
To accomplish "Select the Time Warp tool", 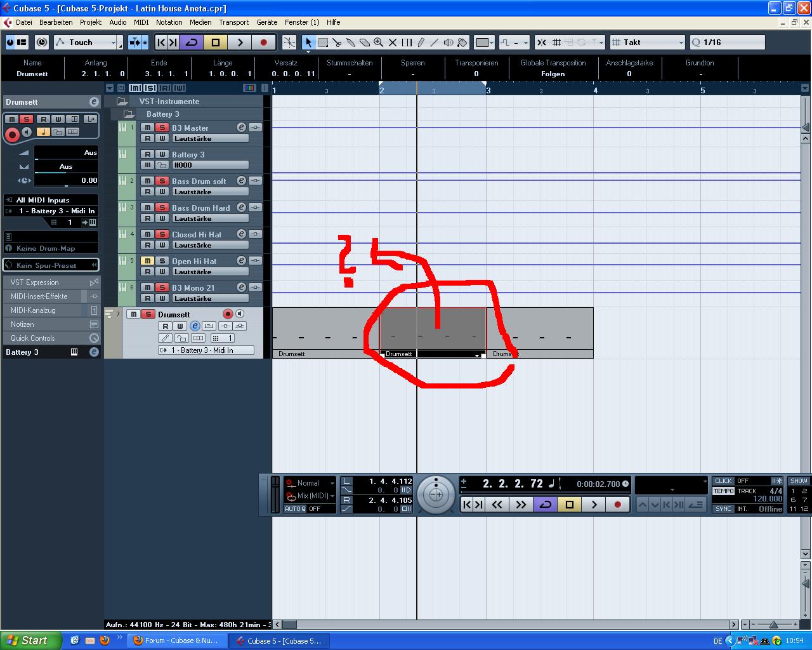I will point(407,43).
